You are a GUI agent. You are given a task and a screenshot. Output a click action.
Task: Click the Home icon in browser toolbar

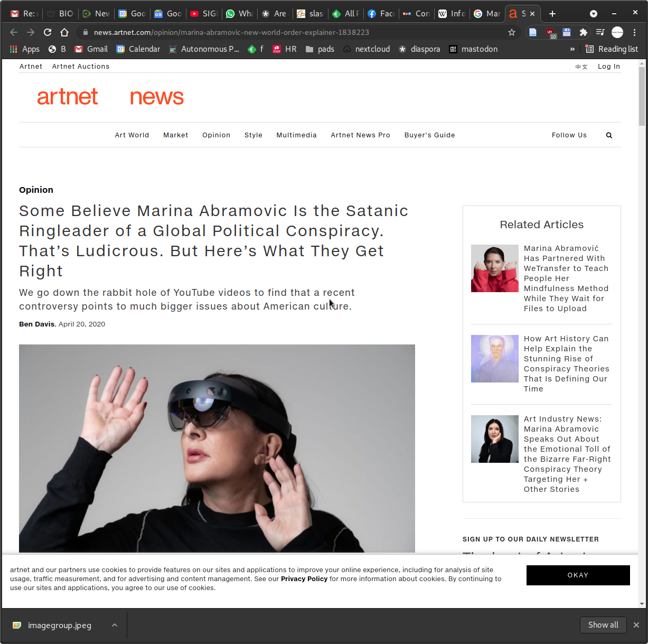tap(64, 32)
